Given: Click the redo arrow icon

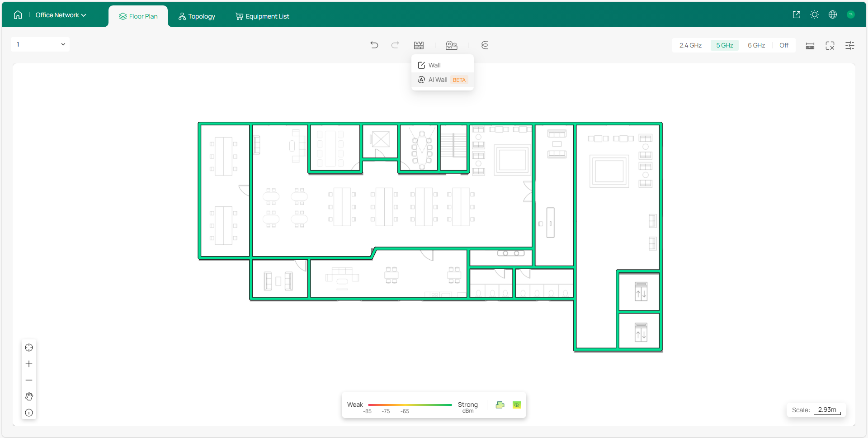Looking at the screenshot, I should [395, 45].
